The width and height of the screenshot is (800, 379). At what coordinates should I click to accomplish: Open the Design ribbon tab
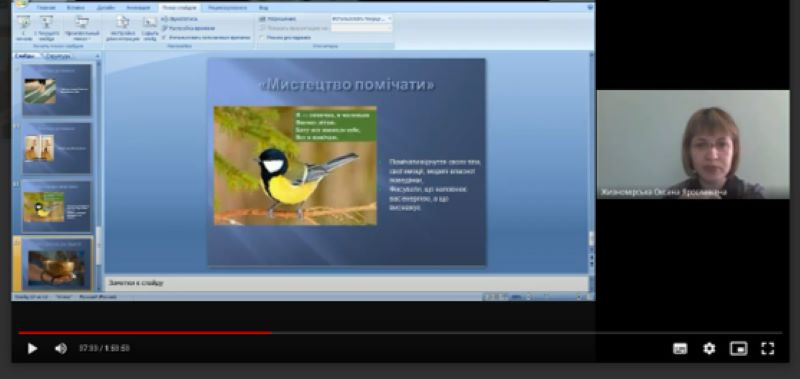(106, 8)
